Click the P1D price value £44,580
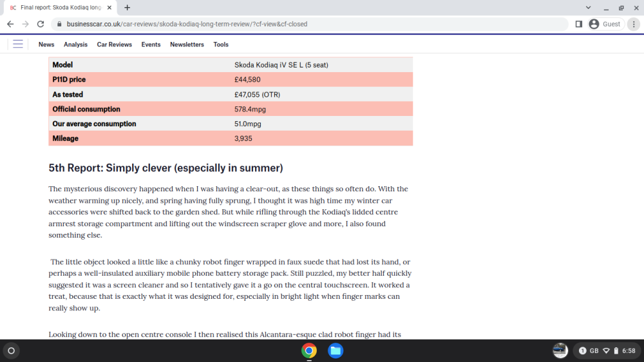The image size is (644, 362). tap(247, 80)
